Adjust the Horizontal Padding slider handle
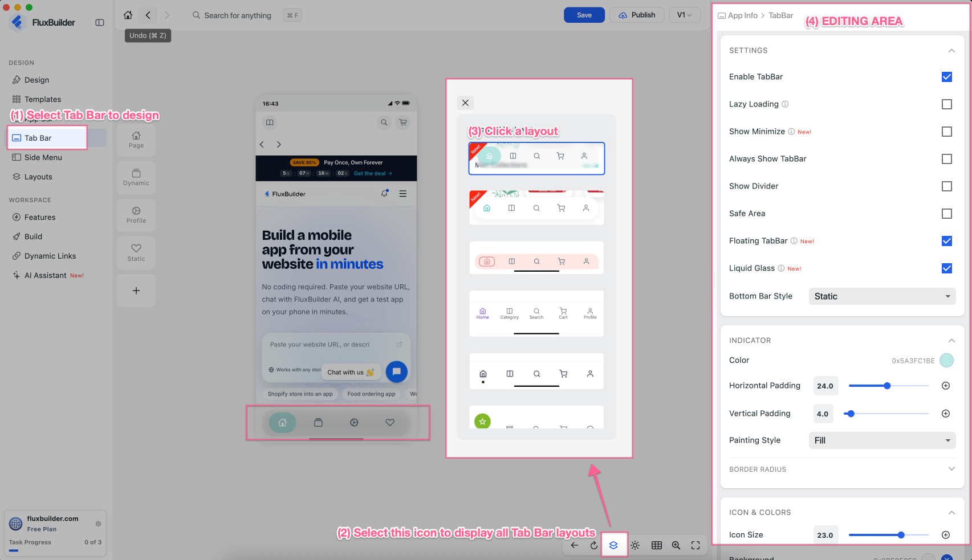 click(x=887, y=386)
